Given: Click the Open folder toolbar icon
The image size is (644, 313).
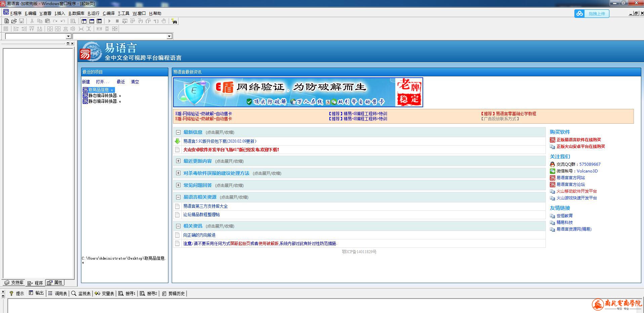Looking at the screenshot, I should click(x=14, y=21).
